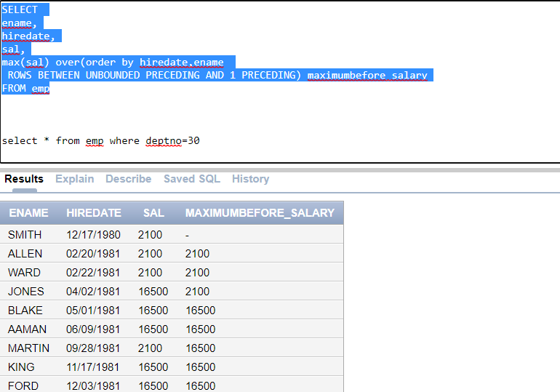Click hire date 04/02/1981

pos(93,292)
